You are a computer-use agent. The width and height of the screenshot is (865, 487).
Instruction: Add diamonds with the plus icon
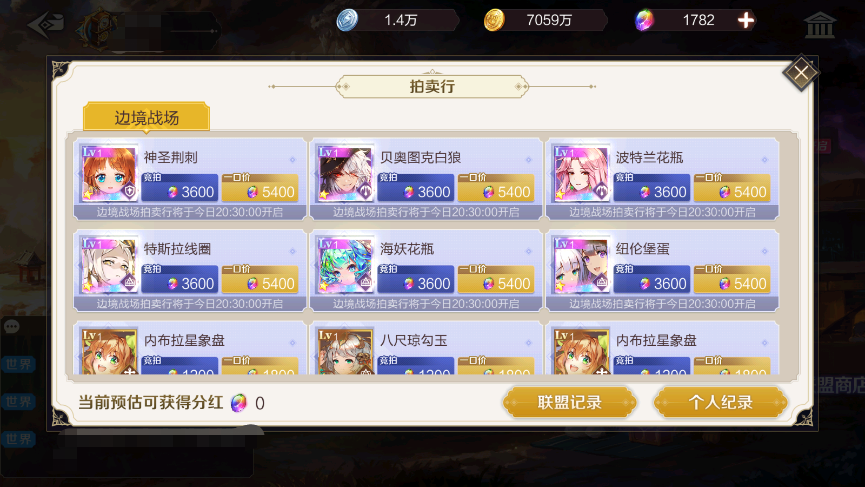[746, 20]
